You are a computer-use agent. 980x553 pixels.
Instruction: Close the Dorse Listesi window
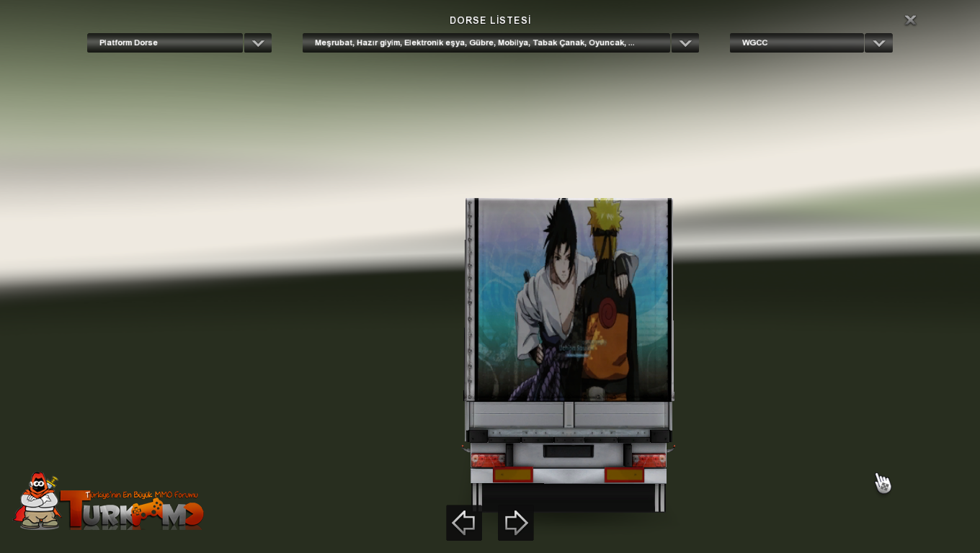pyautogui.click(x=910, y=20)
